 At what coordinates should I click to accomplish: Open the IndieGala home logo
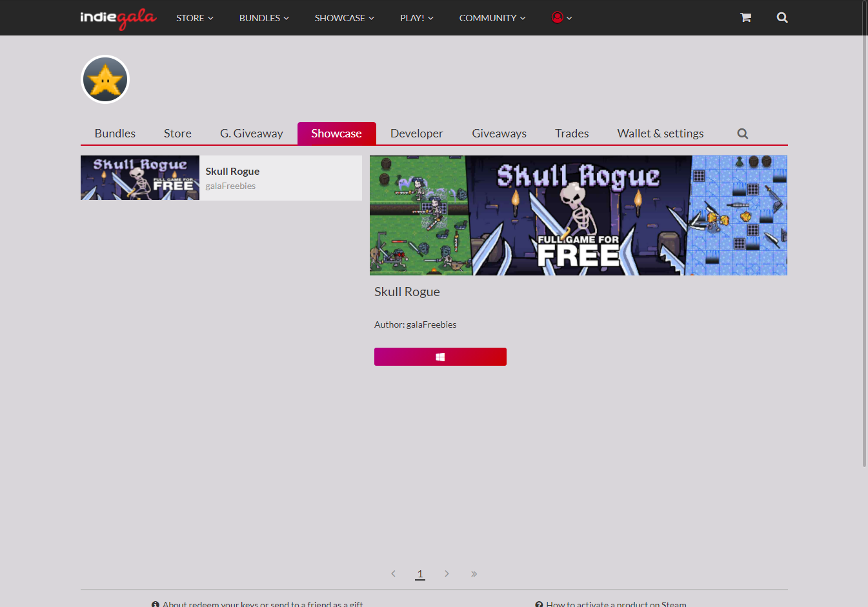[118, 18]
